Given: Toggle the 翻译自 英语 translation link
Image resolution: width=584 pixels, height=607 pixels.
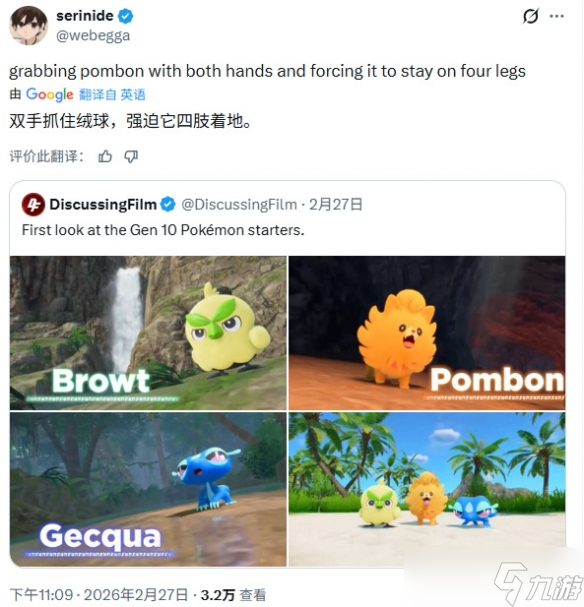Looking at the screenshot, I should (x=112, y=94).
